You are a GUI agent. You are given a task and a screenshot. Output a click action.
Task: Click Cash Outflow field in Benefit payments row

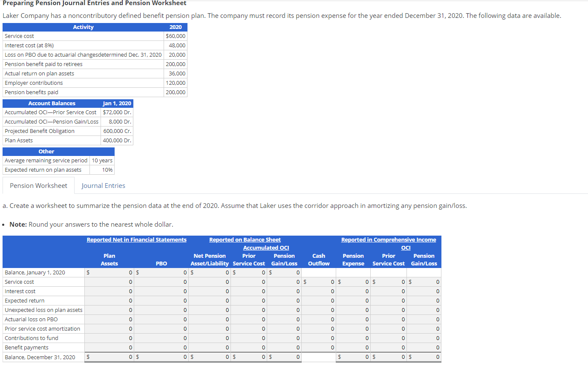(x=318, y=348)
